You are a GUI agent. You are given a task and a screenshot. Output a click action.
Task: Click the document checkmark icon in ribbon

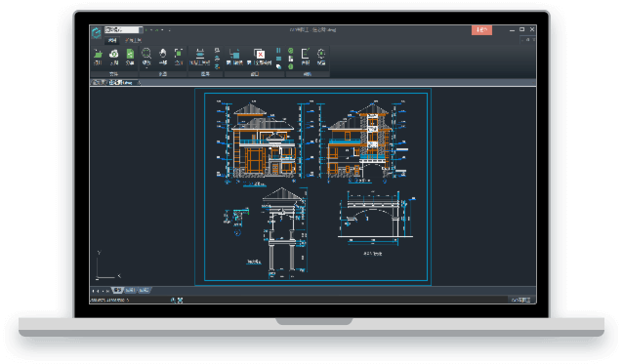[305, 54]
